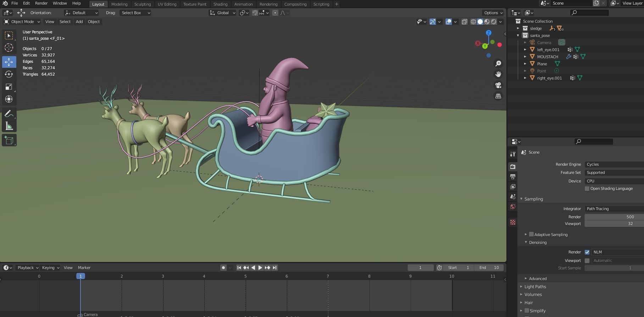Collapse the santa_pose collection
Image resolution: width=644 pixels, height=317 pixels.
518,35
